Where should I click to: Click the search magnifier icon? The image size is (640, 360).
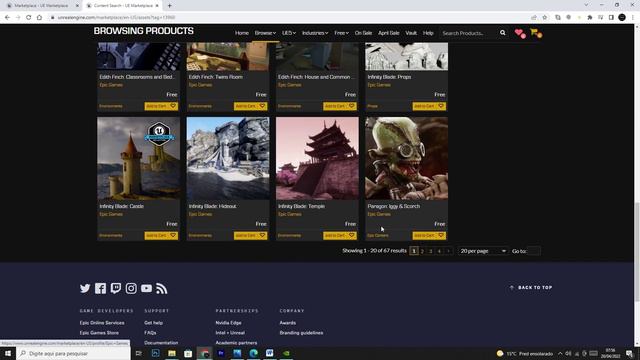pyautogui.click(x=502, y=33)
